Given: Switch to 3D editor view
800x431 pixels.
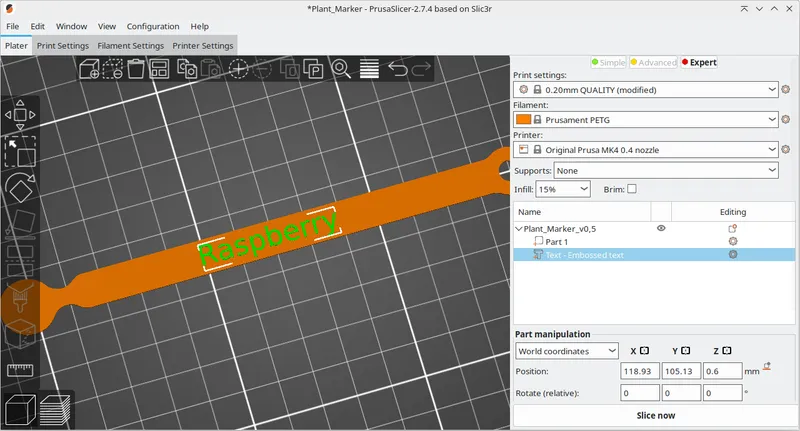Looking at the screenshot, I should (x=20, y=410).
